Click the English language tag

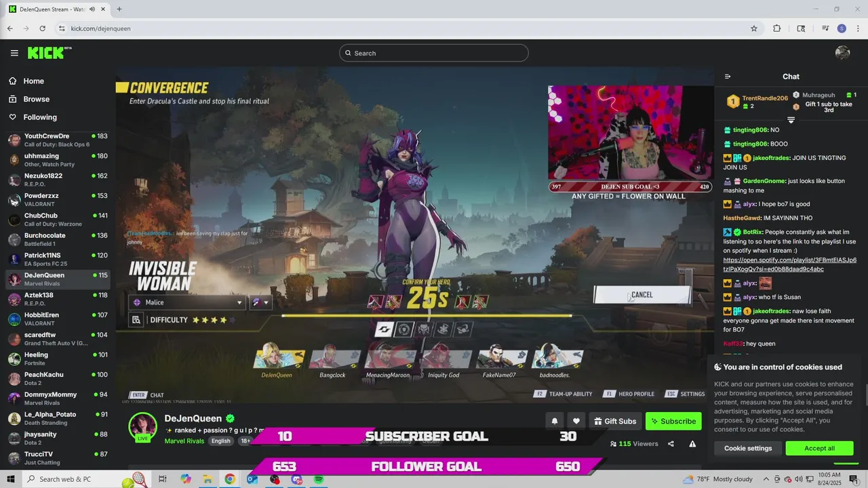[221, 441]
